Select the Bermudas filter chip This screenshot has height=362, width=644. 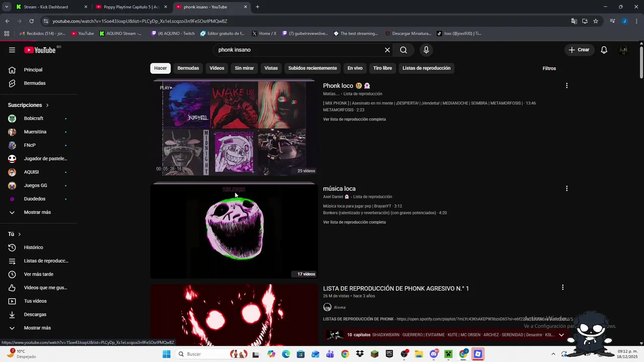188,68
